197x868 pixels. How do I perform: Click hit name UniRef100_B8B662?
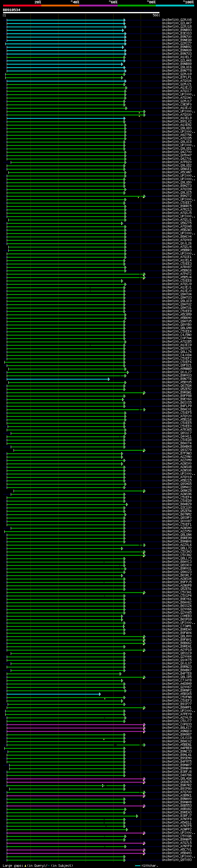point(177,643)
